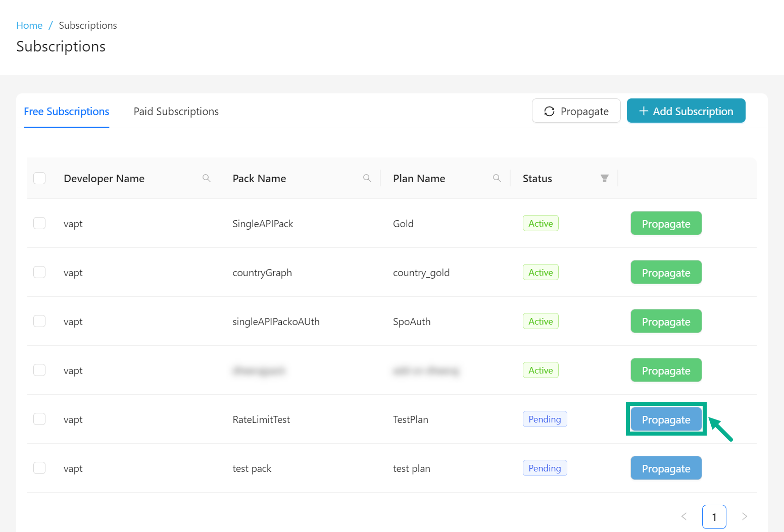The image size is (784, 532).
Task: Click the Pending status tag for TestPlan
Action: (x=544, y=419)
